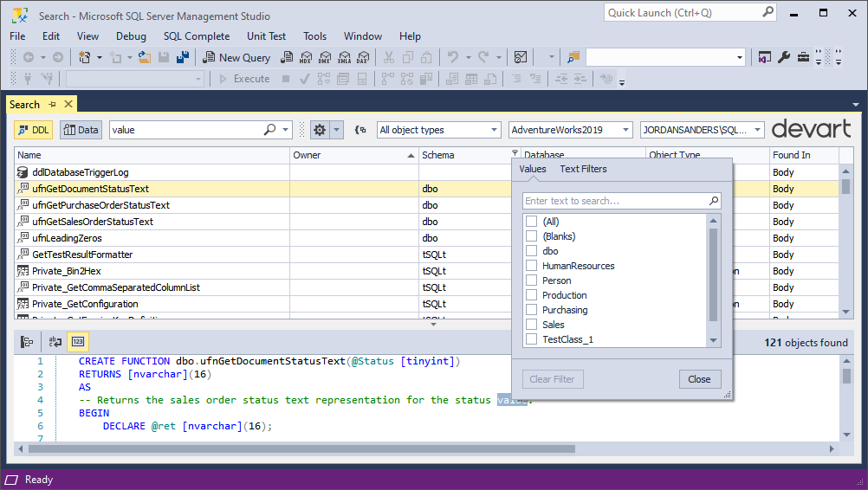Image resolution: width=868 pixels, height=490 pixels.
Task: Click the Undo arrow icon
Action: click(x=453, y=57)
